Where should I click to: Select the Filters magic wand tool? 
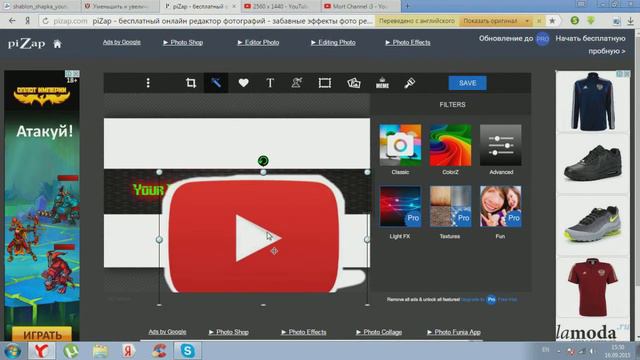[216, 83]
